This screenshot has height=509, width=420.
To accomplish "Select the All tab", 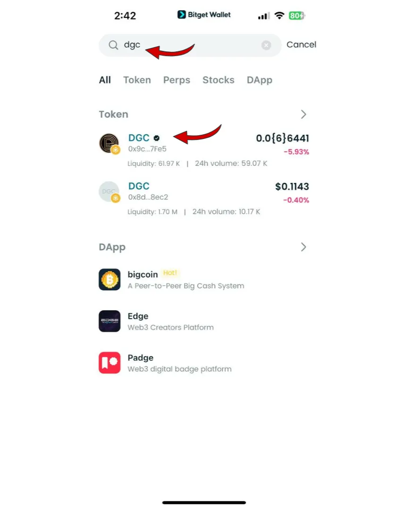I will (x=105, y=80).
